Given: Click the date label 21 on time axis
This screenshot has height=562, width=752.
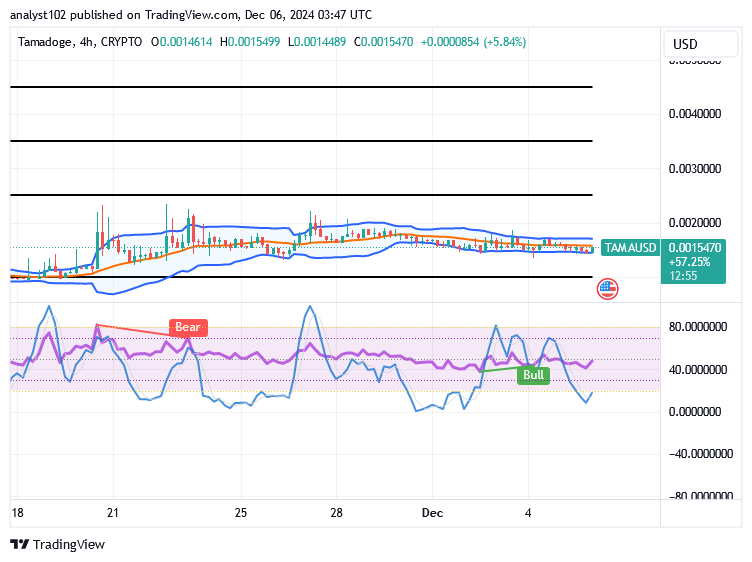Looking at the screenshot, I should click(x=113, y=513).
